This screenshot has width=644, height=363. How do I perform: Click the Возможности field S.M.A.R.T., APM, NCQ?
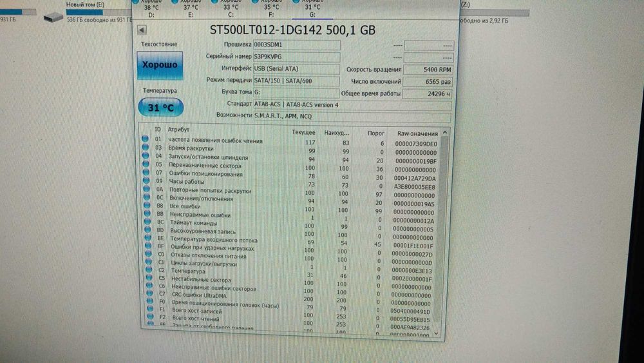pyautogui.click(x=352, y=116)
